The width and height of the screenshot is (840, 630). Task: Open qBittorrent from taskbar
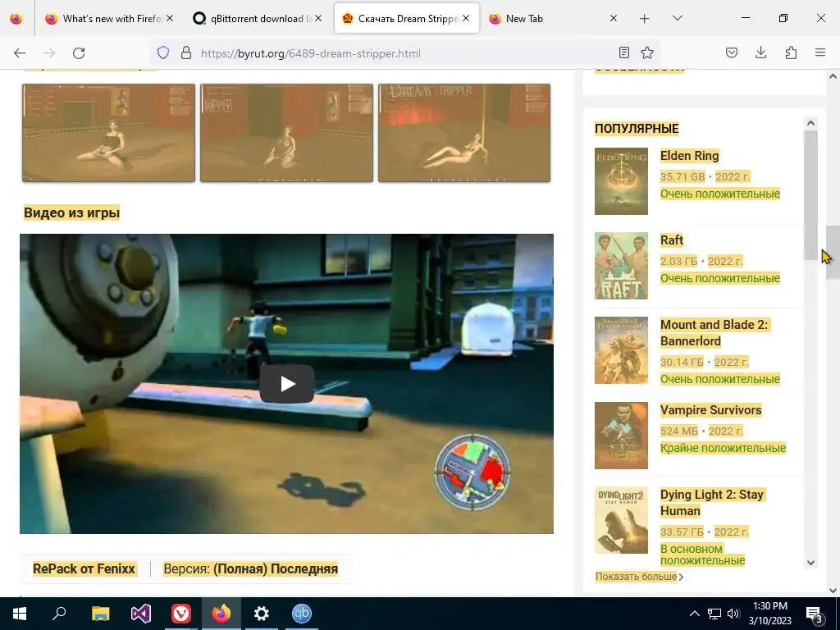pos(302,614)
